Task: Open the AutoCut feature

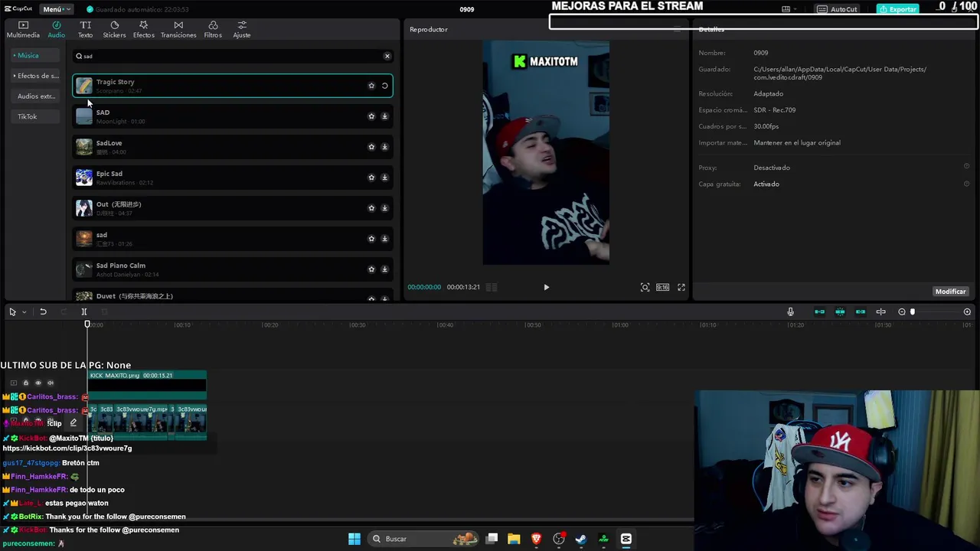Action: [x=838, y=9]
